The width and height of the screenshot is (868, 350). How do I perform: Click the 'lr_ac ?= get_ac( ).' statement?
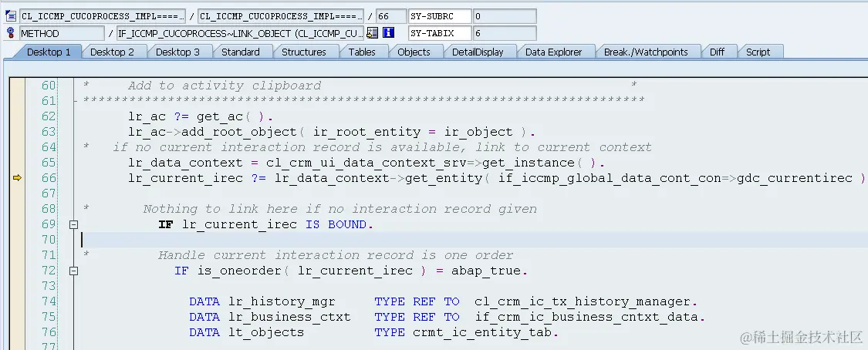coord(201,116)
